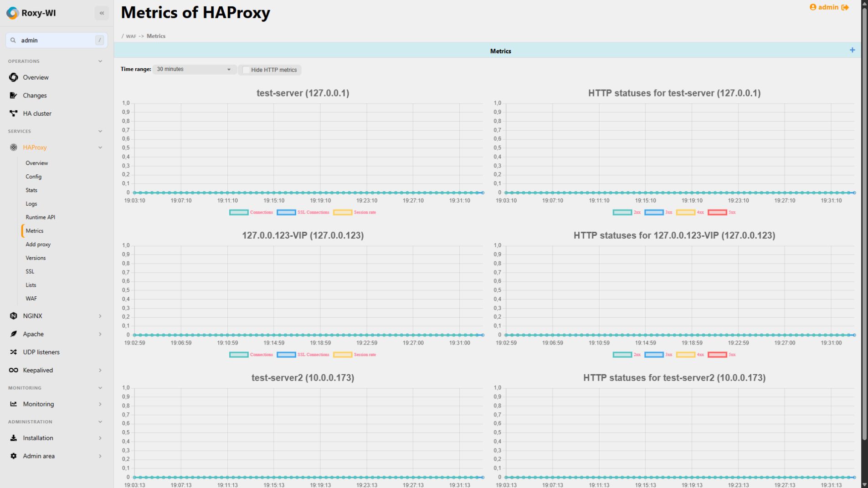
Task: Expand the Apache menu chevron
Action: 100,334
